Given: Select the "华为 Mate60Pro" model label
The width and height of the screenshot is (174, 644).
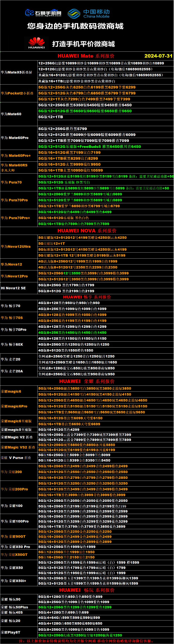Looking at the screenshot, I should click(x=15, y=138).
